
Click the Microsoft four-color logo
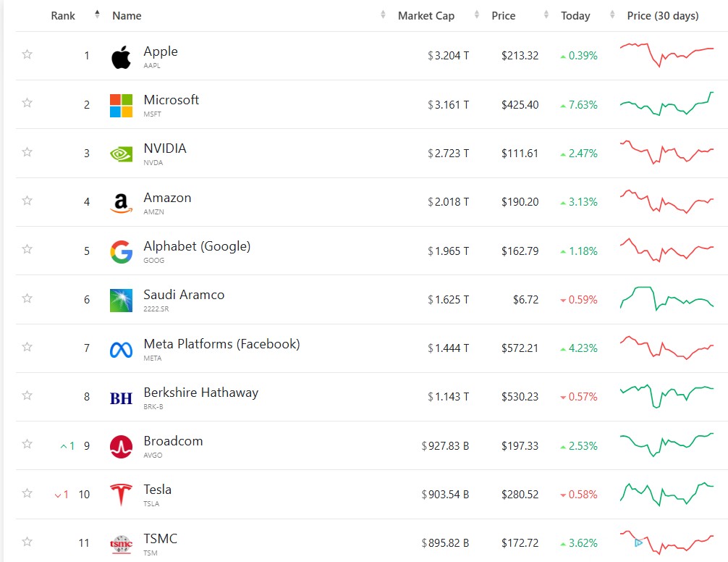121,106
